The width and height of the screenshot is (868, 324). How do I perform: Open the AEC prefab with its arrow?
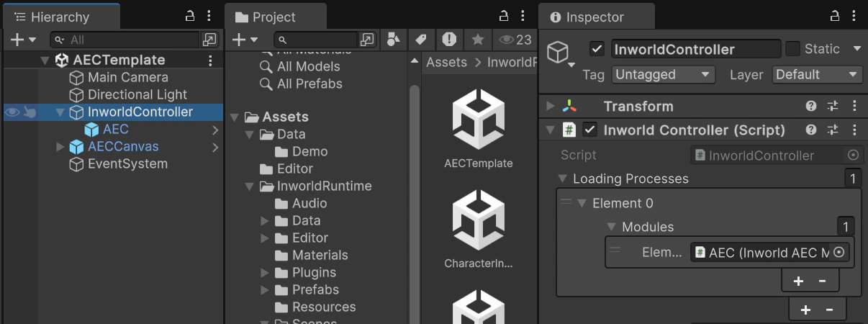(x=215, y=130)
